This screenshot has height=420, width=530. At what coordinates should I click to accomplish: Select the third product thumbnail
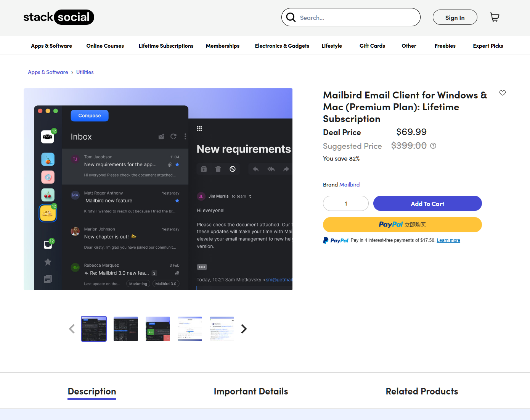click(158, 329)
